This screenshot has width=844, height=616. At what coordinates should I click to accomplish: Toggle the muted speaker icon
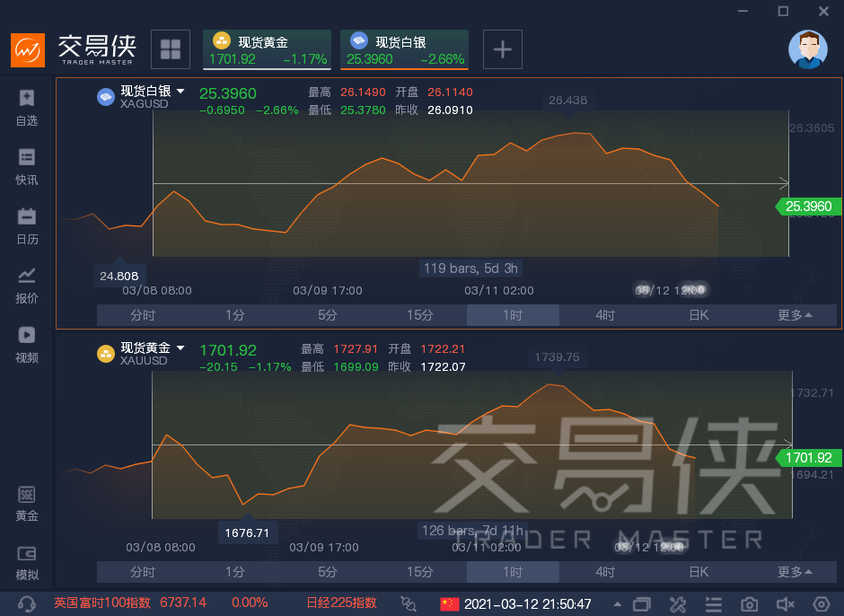tap(786, 604)
